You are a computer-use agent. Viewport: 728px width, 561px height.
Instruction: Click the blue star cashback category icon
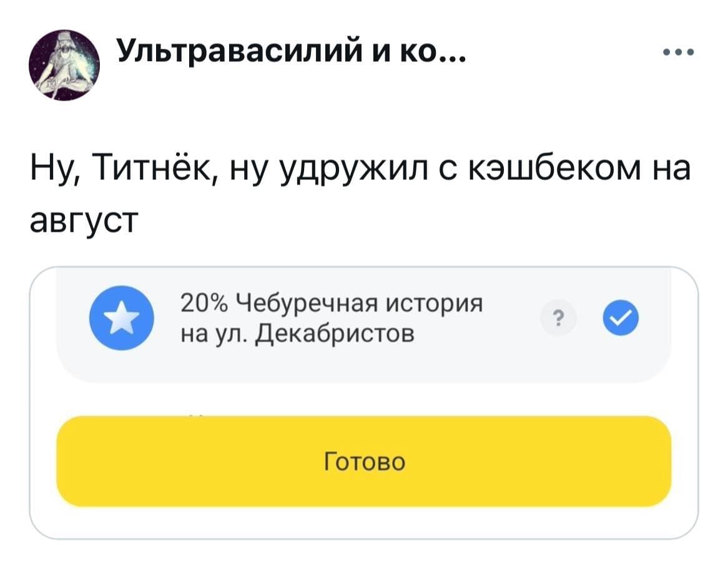tap(122, 317)
